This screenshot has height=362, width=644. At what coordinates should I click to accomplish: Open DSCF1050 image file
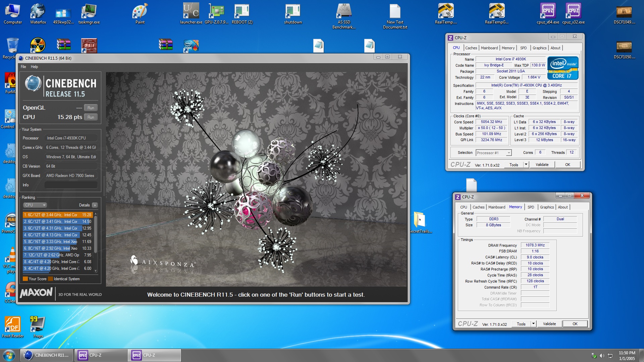click(624, 49)
